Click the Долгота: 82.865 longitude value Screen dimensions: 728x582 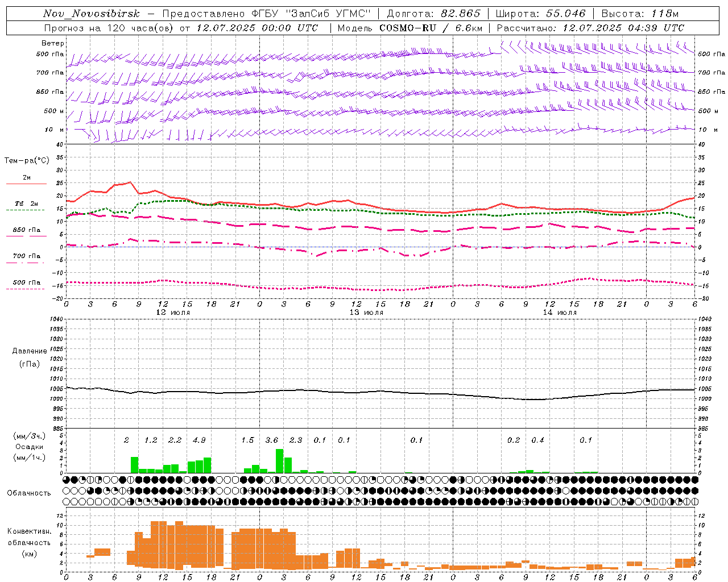click(x=433, y=14)
